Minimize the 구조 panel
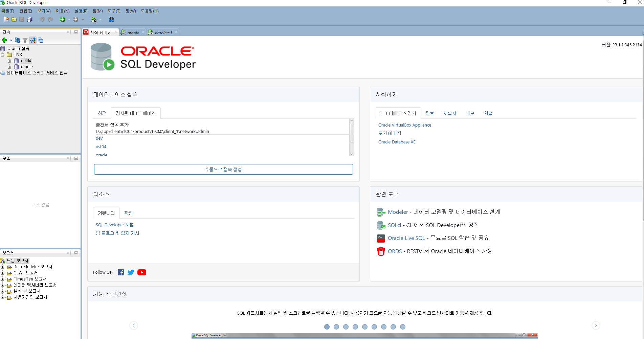Image resolution: width=644 pixels, height=339 pixels. 76,158
